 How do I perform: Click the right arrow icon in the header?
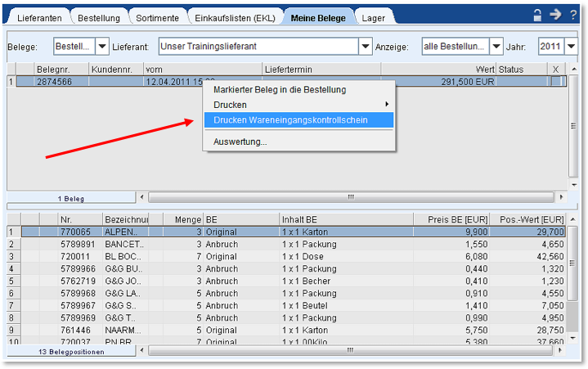pyautogui.click(x=555, y=15)
